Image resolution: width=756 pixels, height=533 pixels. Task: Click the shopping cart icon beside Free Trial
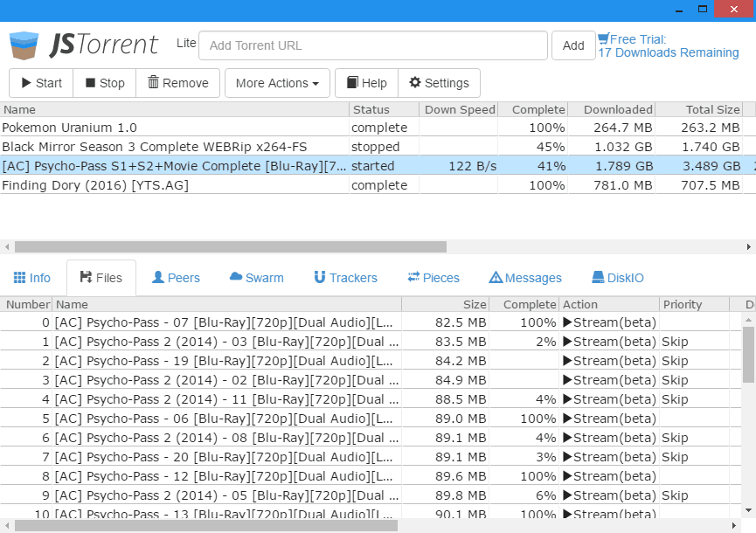(x=604, y=38)
